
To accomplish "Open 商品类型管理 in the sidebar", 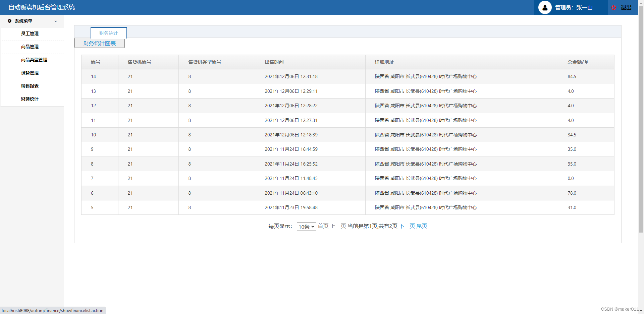I will tap(34, 60).
